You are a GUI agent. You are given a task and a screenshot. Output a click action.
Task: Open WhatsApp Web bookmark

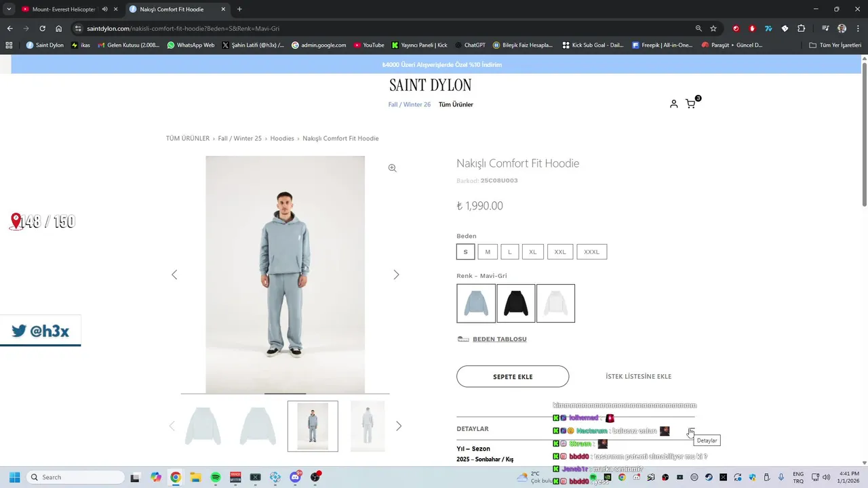(191, 45)
